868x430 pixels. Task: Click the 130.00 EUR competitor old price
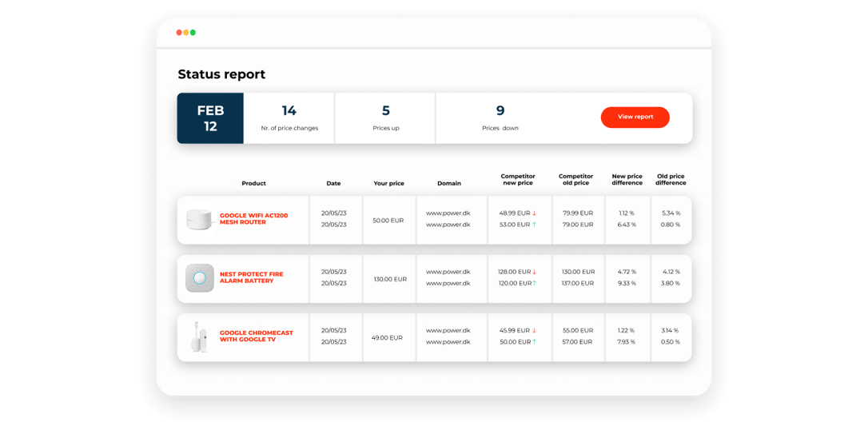coord(578,272)
